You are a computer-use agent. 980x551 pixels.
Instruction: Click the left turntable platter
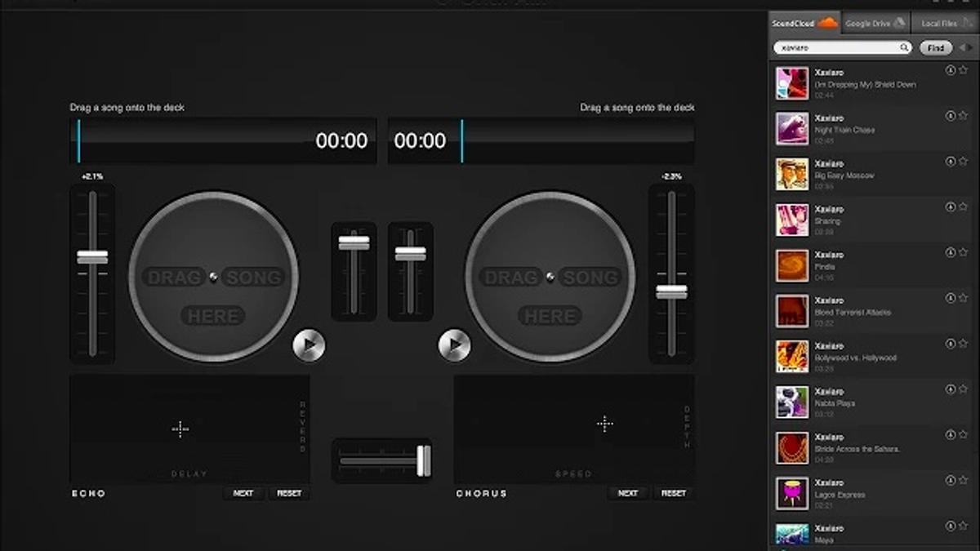pyautogui.click(x=213, y=277)
